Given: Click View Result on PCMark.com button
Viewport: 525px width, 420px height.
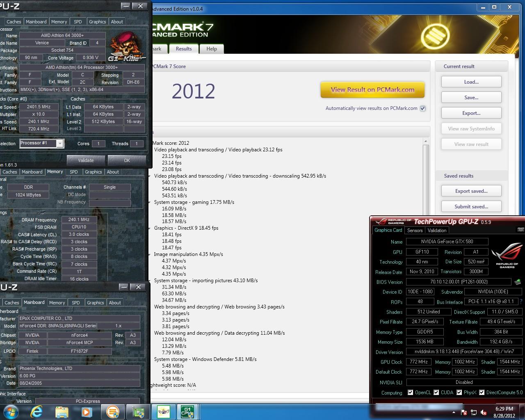Looking at the screenshot, I should pos(372,90).
